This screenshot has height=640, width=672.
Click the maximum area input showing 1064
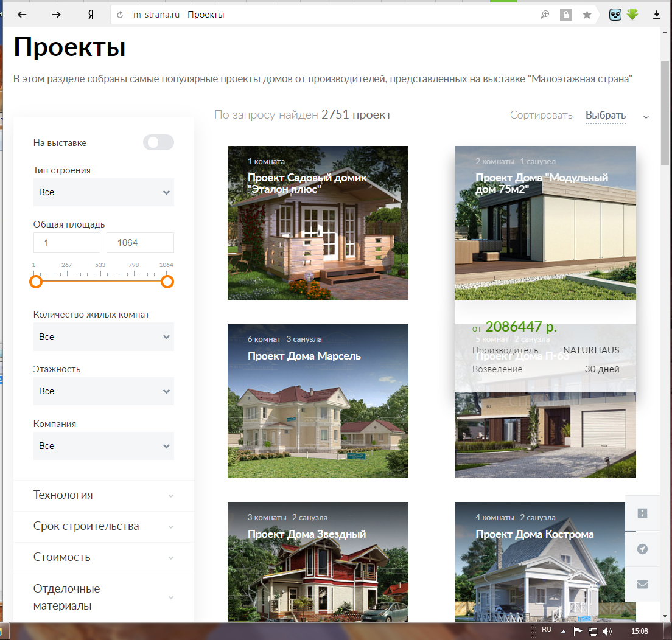click(140, 243)
